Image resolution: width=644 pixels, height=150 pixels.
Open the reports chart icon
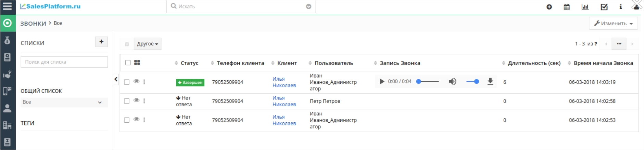tap(585, 7)
